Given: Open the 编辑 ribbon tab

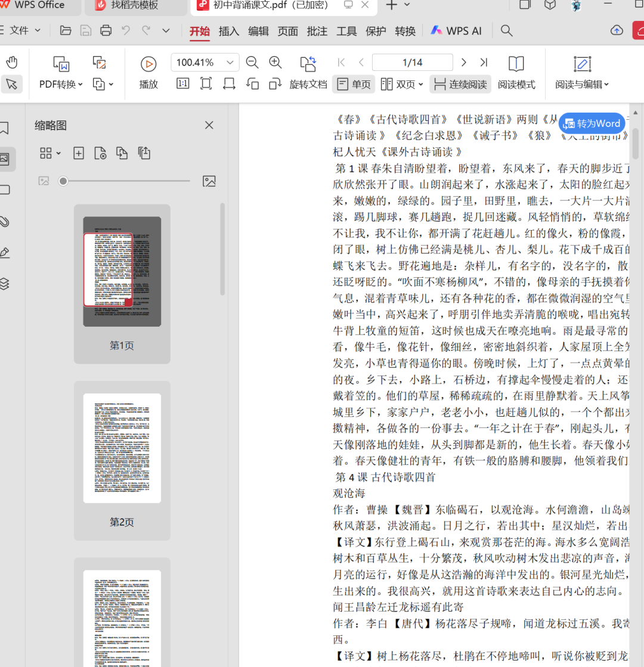Looking at the screenshot, I should [258, 31].
